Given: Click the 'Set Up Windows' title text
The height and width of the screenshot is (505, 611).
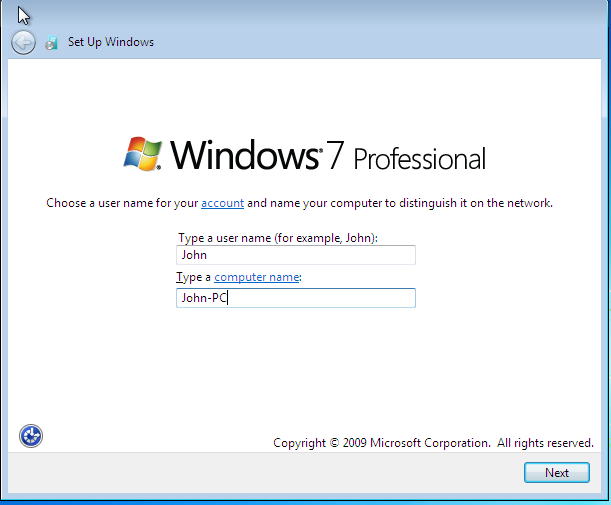Looking at the screenshot, I should click(x=111, y=42).
